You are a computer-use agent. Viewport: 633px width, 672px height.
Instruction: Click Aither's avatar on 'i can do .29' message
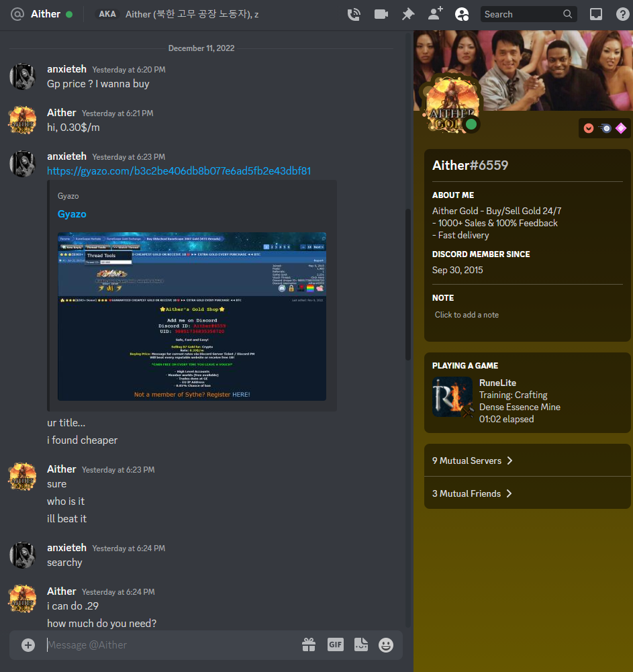tap(23, 599)
